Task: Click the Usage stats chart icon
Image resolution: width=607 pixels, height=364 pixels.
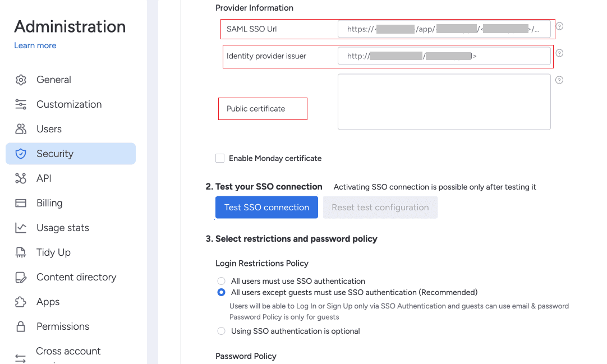Action: pos(21,228)
